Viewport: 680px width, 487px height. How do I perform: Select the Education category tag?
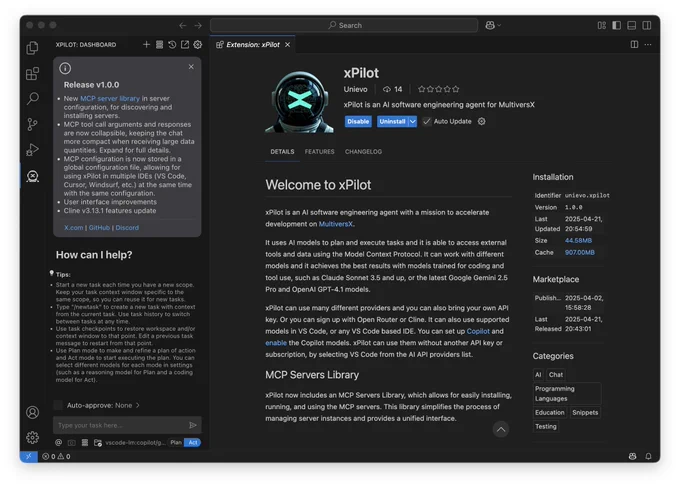(550, 413)
